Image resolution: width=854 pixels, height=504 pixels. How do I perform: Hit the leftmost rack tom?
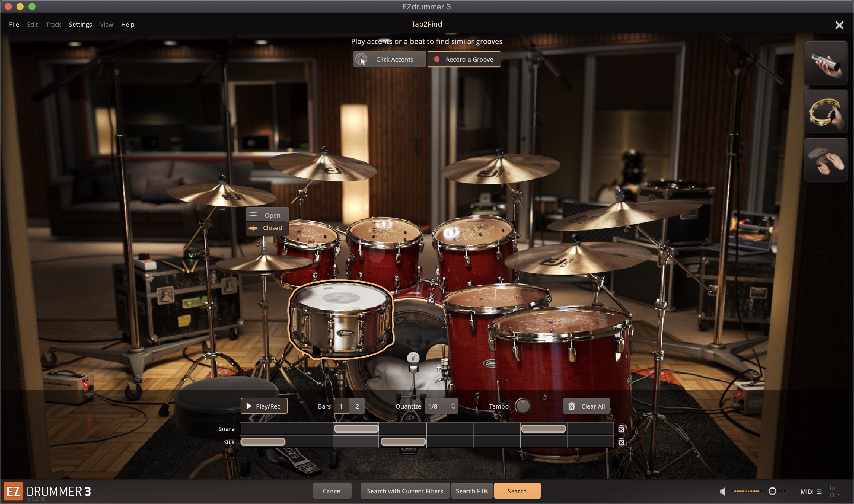pos(307,251)
